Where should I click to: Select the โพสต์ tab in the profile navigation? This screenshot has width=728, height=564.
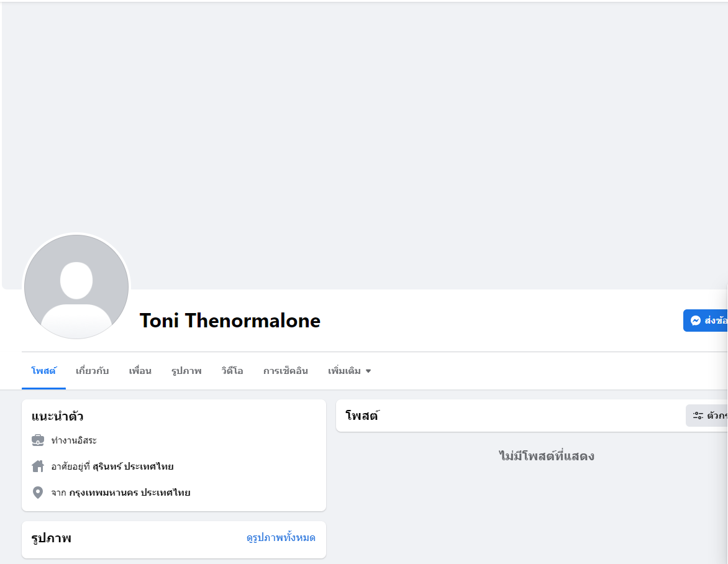click(43, 371)
